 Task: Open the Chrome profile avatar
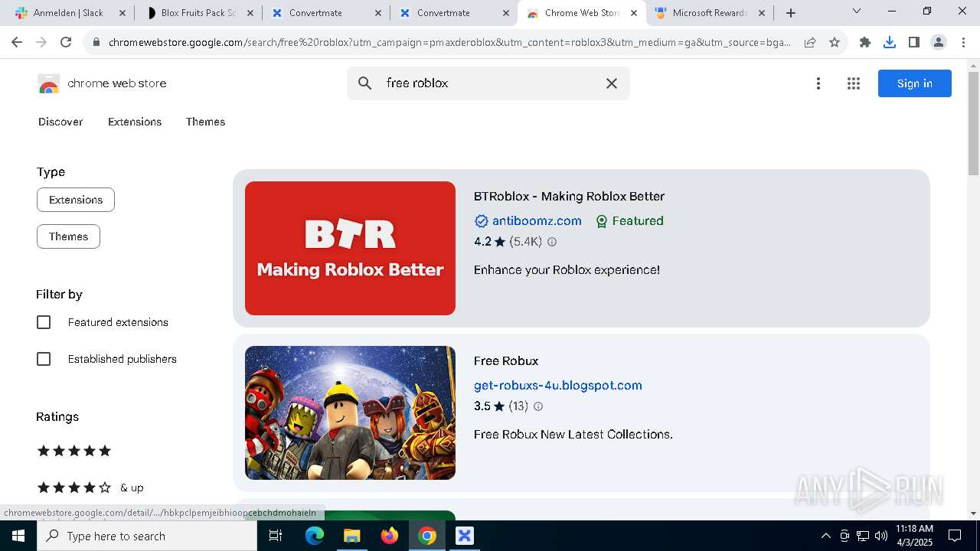pyautogui.click(x=939, y=42)
